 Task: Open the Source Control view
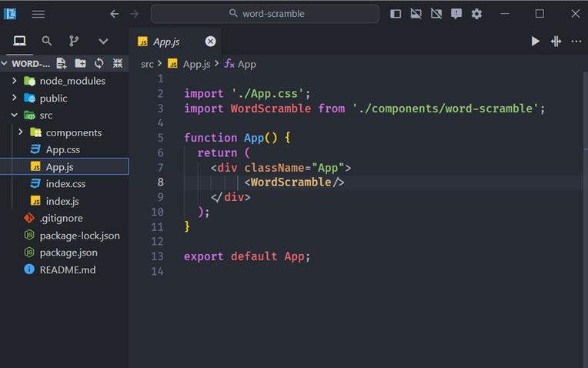click(x=74, y=41)
